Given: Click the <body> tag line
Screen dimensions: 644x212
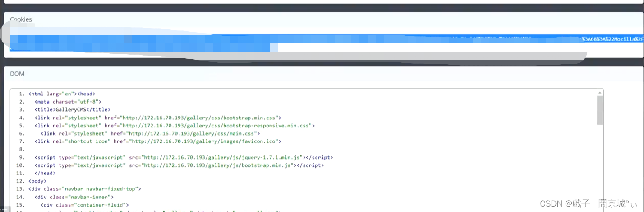Looking at the screenshot, I should coord(37,181).
